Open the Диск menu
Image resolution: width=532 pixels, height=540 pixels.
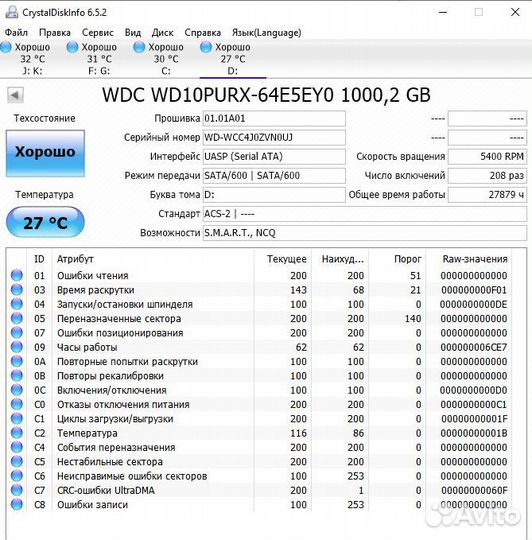coord(163,33)
